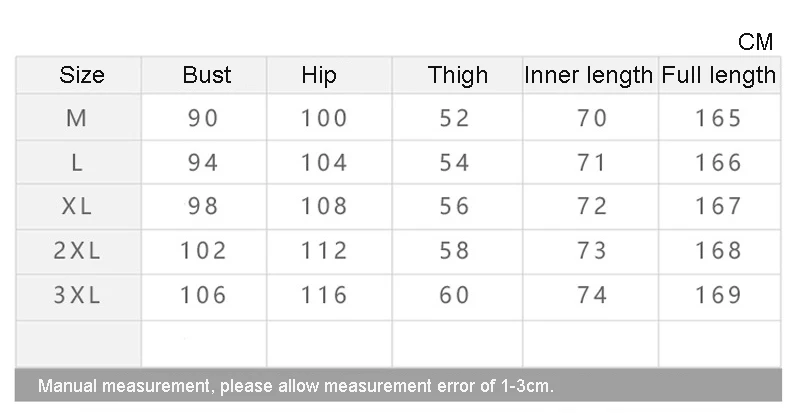Click the Size column header
Image resolution: width=790 pixels, height=413 pixels.
[x=82, y=75]
